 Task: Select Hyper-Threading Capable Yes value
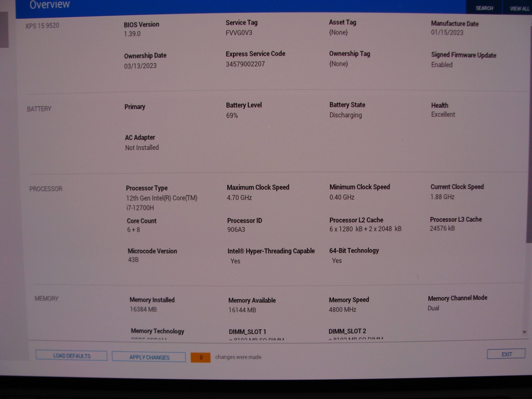click(x=235, y=261)
